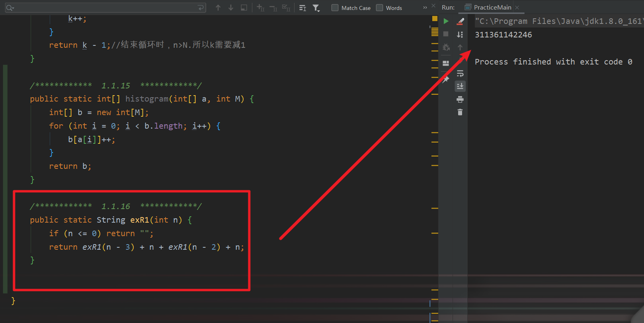Click the 'return b;' statement
Screen dimensions: 644x323
70,166
